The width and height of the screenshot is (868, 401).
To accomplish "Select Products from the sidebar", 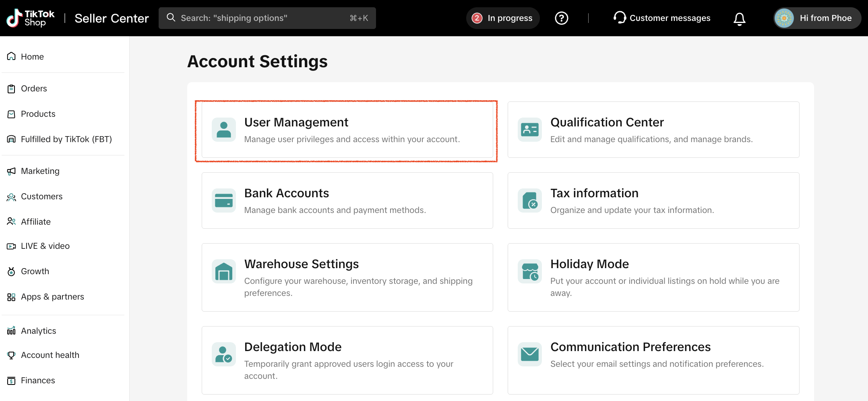I will coord(38,114).
